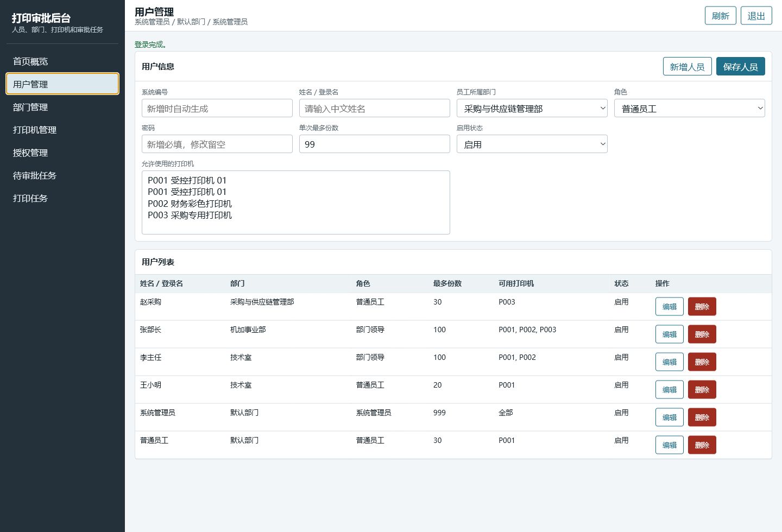Click the 单次最多份数 field
Screen dimensions: 782x532
375,144
